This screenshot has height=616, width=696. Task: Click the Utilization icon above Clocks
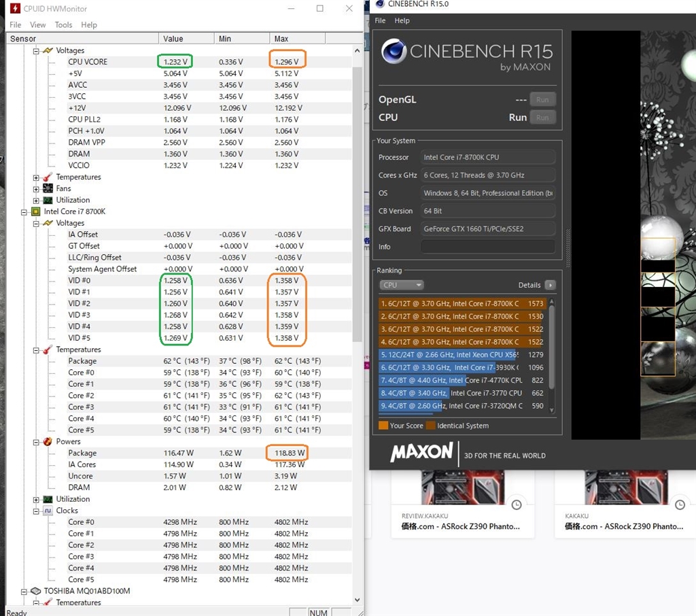click(x=48, y=499)
